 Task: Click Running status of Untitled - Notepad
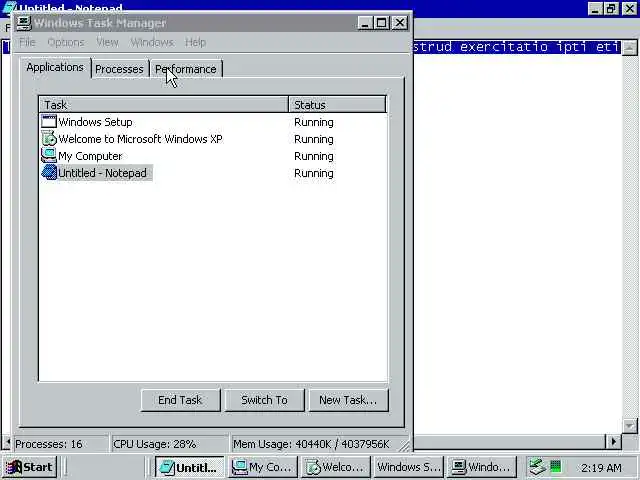pyautogui.click(x=314, y=173)
